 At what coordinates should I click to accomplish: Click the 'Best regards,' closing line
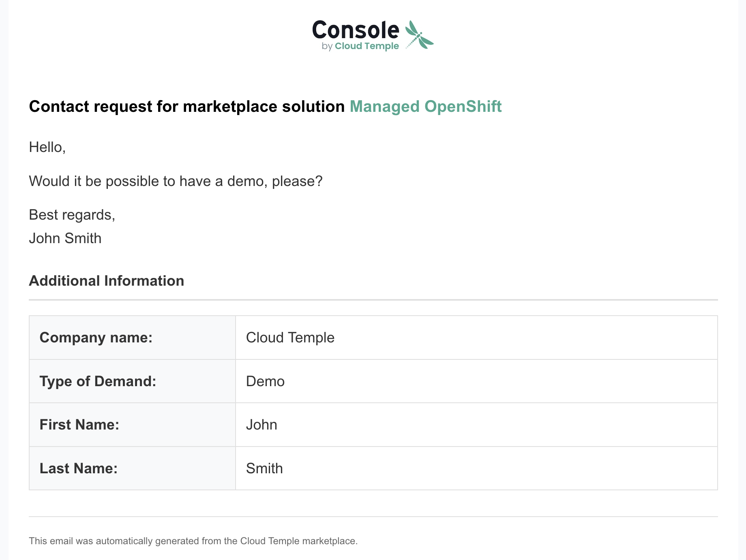pyautogui.click(x=72, y=215)
